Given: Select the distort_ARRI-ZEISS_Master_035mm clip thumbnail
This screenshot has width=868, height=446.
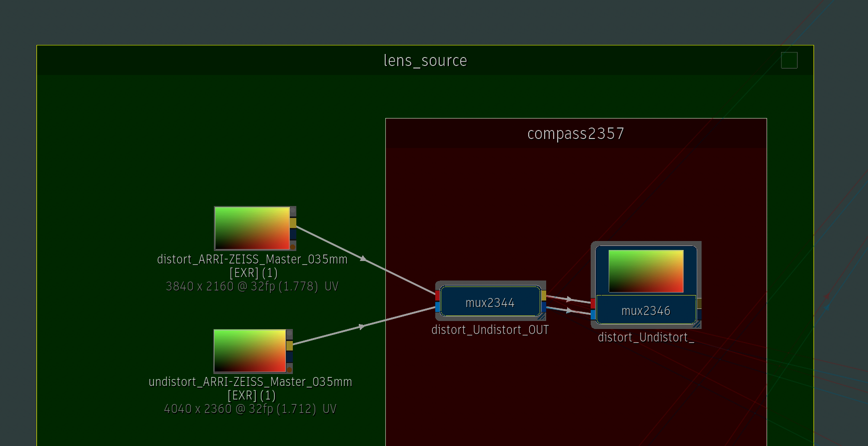Looking at the screenshot, I should coord(252,228).
